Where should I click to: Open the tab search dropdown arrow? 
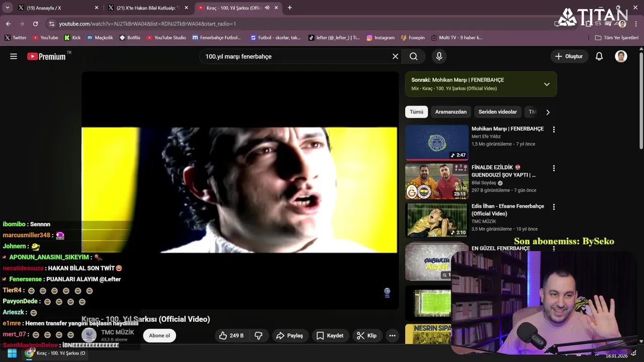7,8
